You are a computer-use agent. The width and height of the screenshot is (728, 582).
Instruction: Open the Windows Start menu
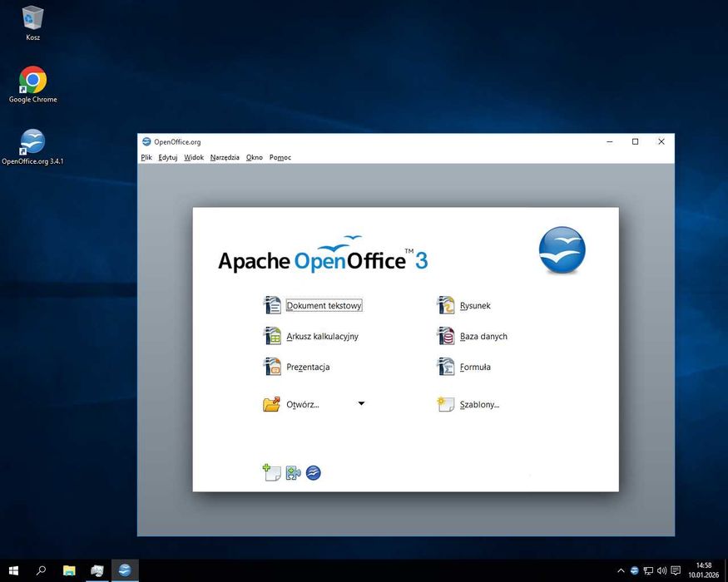(x=13, y=570)
